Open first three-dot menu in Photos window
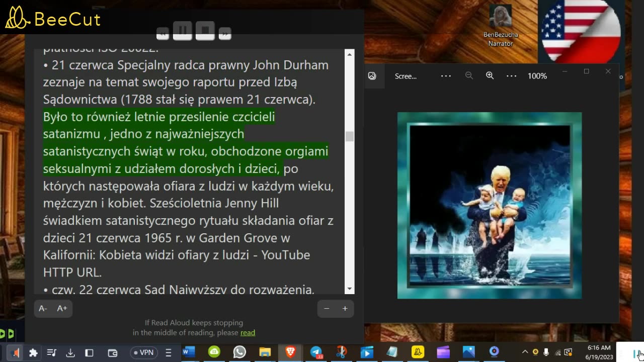644x362 pixels. click(446, 76)
